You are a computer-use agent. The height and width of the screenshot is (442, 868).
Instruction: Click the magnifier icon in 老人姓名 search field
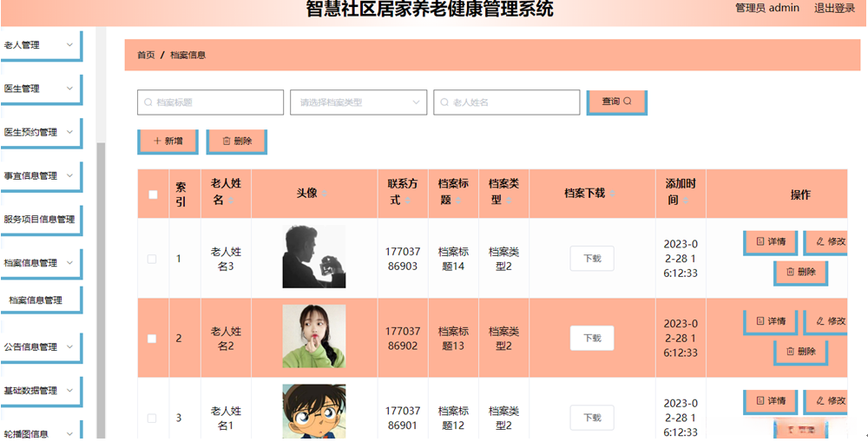(x=444, y=102)
